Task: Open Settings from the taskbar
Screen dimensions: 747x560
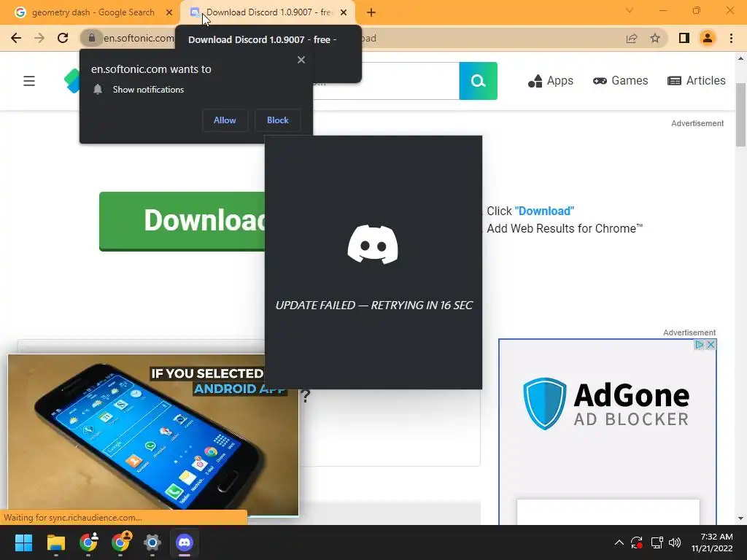Action: tap(152, 542)
